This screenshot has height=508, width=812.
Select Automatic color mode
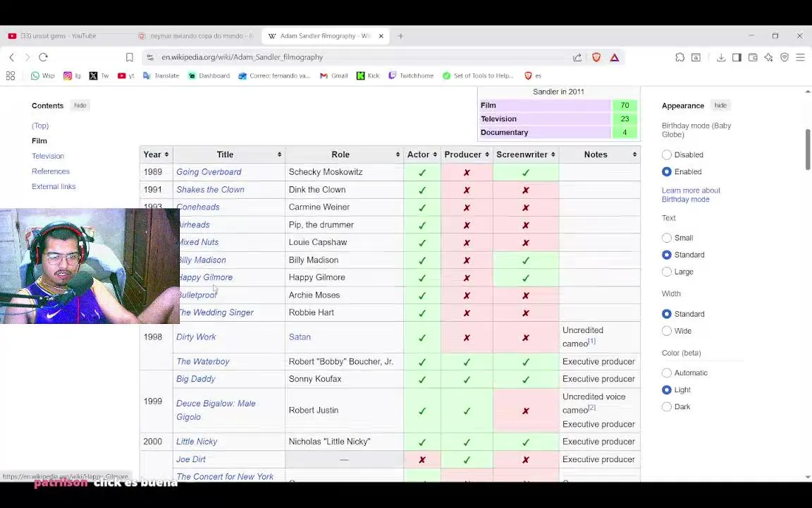[667, 373]
